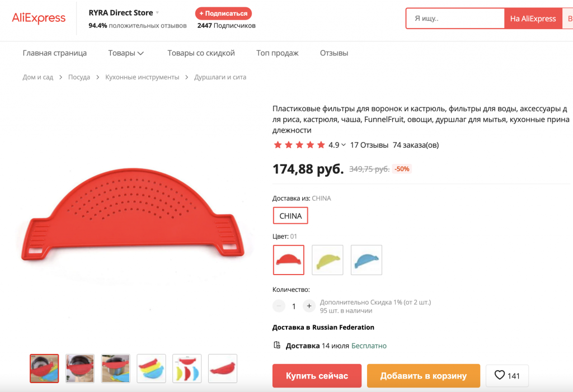Select CHINA as shipping origin
Image resolution: width=573 pixels, height=392 pixels.
pos(290,216)
